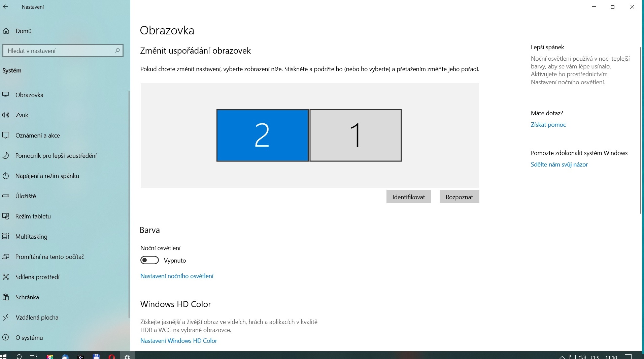The image size is (644, 359).
Task: Open Opera browser from taskbar
Action: 111,356
